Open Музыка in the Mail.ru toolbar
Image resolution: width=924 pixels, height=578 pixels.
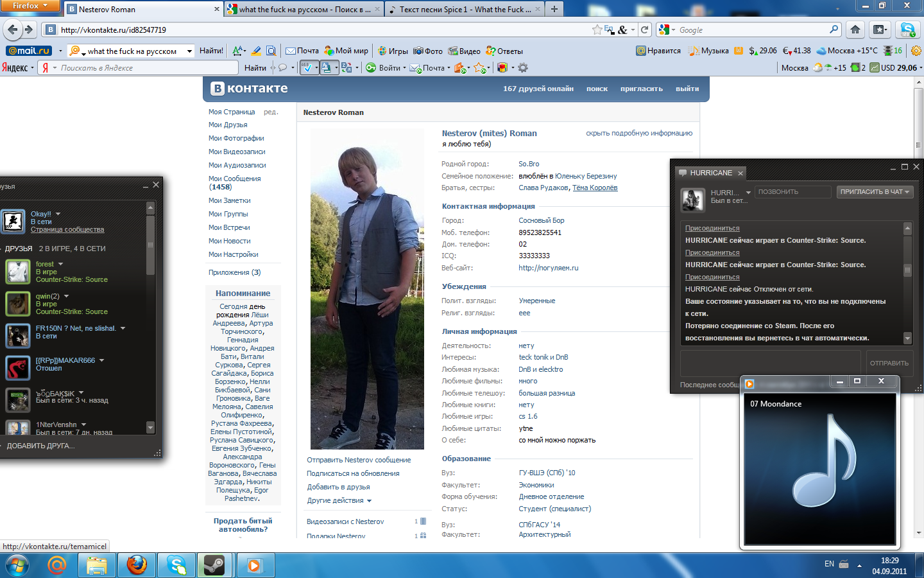[x=708, y=51]
